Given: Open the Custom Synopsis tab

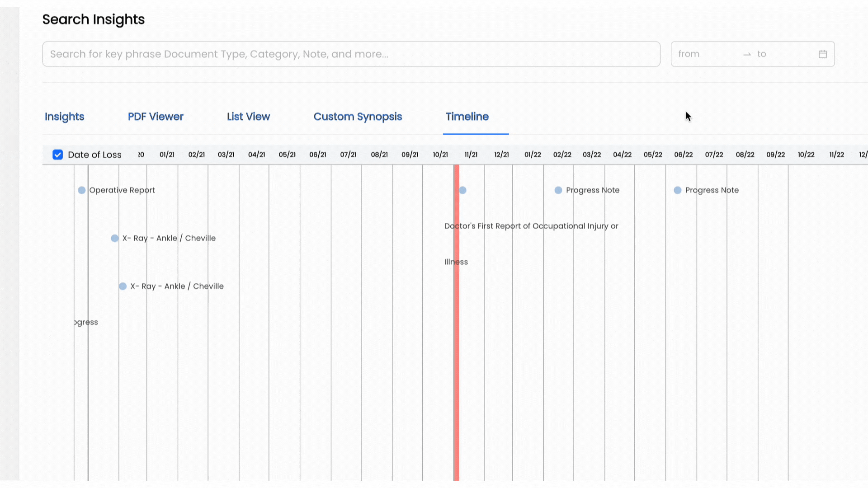Looking at the screenshot, I should (x=358, y=117).
